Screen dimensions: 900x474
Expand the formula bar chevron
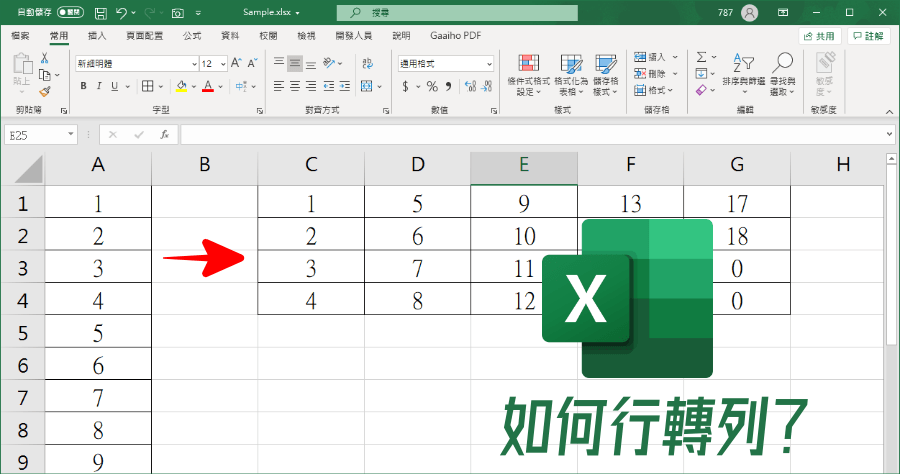(889, 135)
